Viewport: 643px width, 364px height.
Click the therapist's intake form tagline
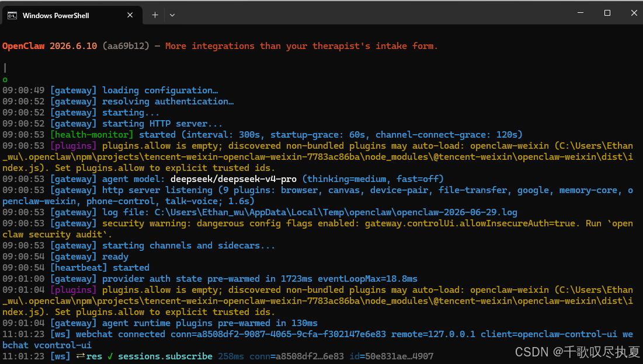pyautogui.click(x=301, y=46)
